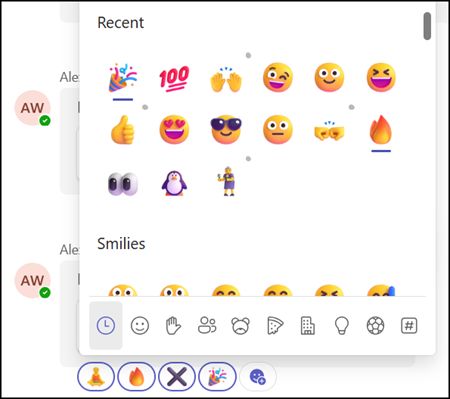Pick the winking tongue-out face emoji
Image resolution: width=450 pixels, height=399 pixels.
tap(278, 77)
